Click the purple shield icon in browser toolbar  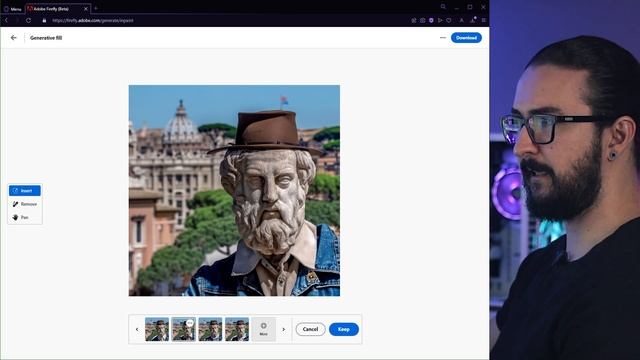[x=431, y=20]
